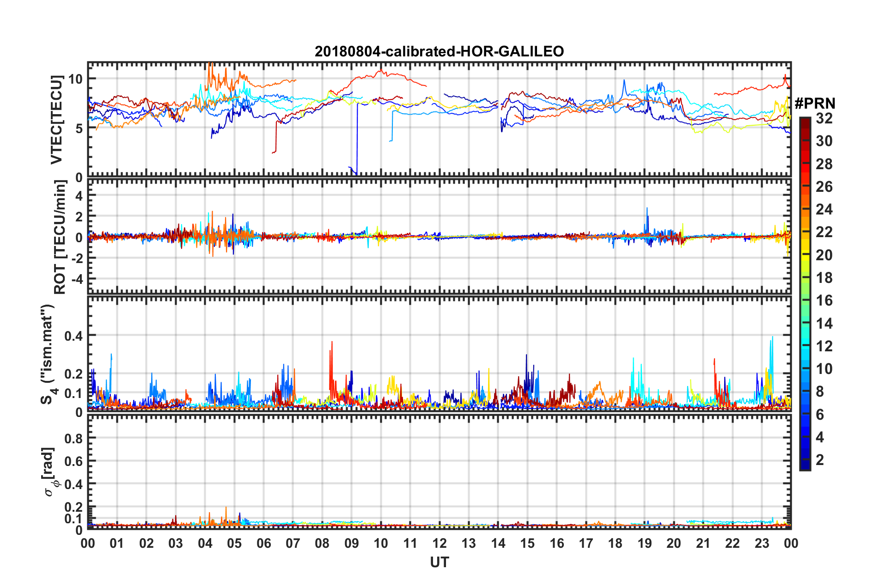Image resolution: width=879 pixels, height=588 pixels.
Task: Click the 17 hour tick on UT axis
Action: pos(586,543)
